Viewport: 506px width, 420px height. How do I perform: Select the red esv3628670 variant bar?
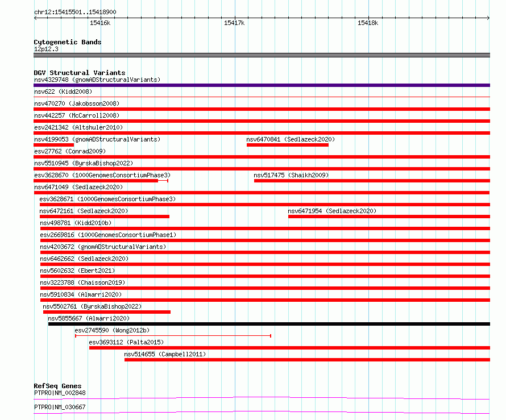[101, 181]
